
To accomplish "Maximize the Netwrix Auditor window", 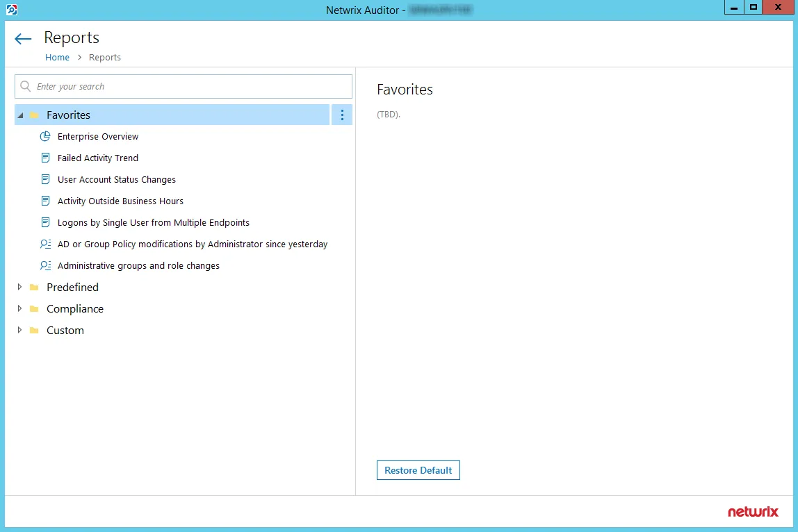I will (x=754, y=8).
